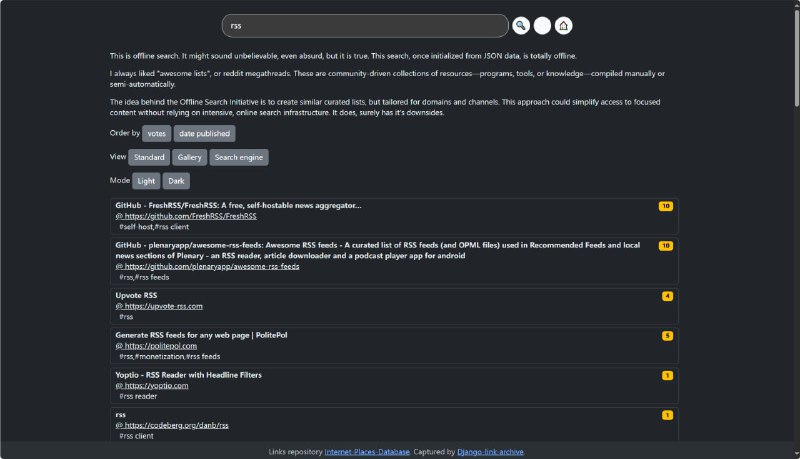Switch to Standard view
Image resolution: width=800 pixels, height=459 pixels.
[x=149, y=157]
